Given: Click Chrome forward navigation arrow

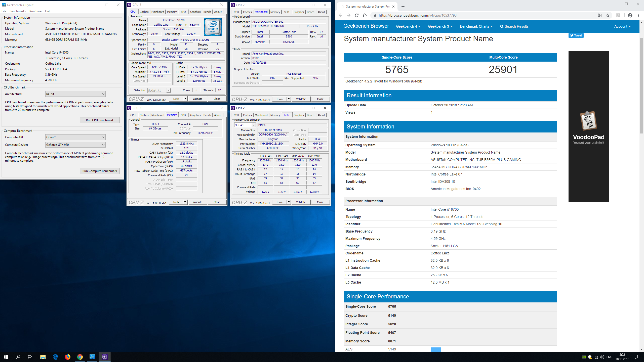Looking at the screenshot, I should point(348,15).
